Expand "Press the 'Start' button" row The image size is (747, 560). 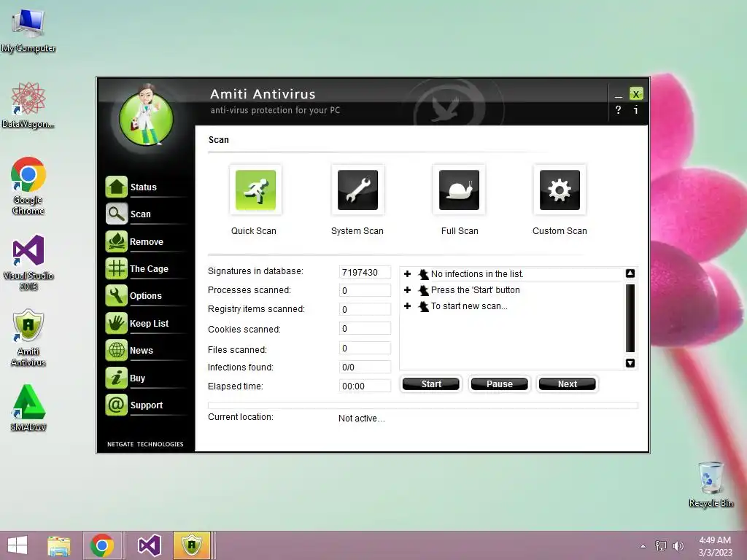click(407, 290)
